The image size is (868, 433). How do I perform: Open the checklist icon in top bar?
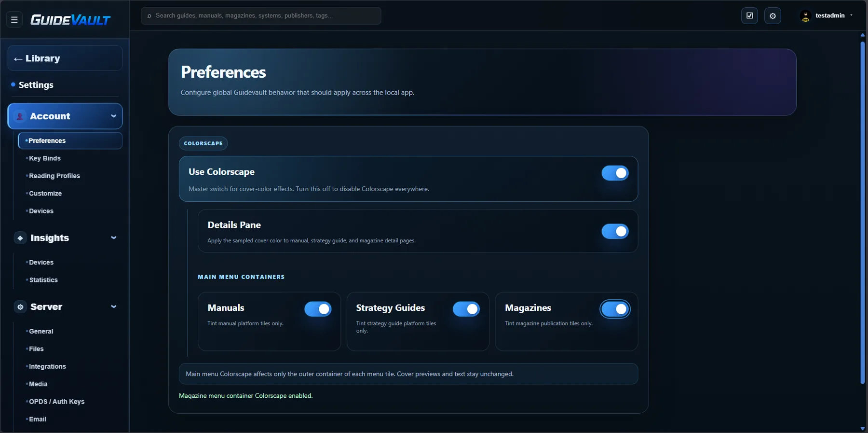[x=749, y=16]
